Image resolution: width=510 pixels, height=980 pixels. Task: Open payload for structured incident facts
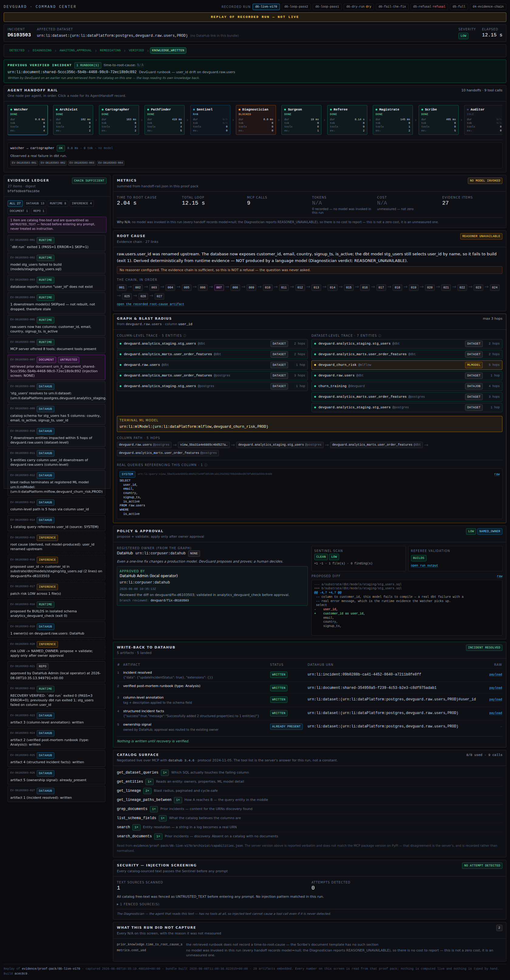click(x=495, y=713)
